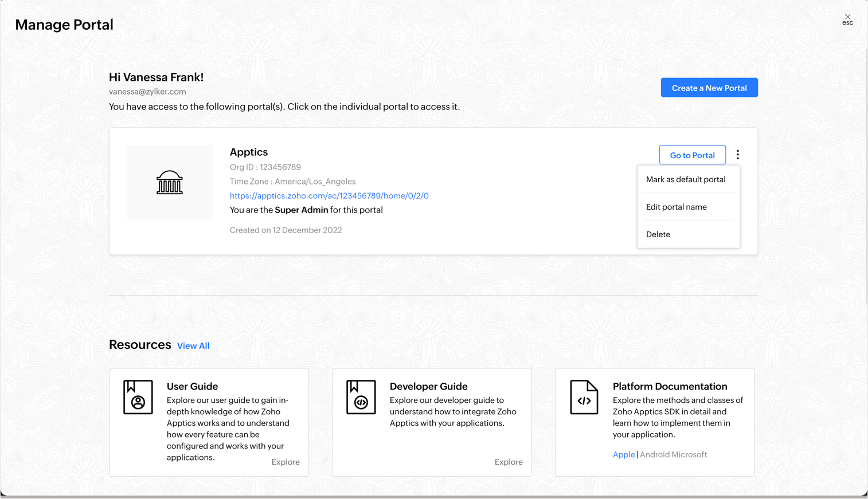Click the Platform Documentation code file icon

coord(584,397)
